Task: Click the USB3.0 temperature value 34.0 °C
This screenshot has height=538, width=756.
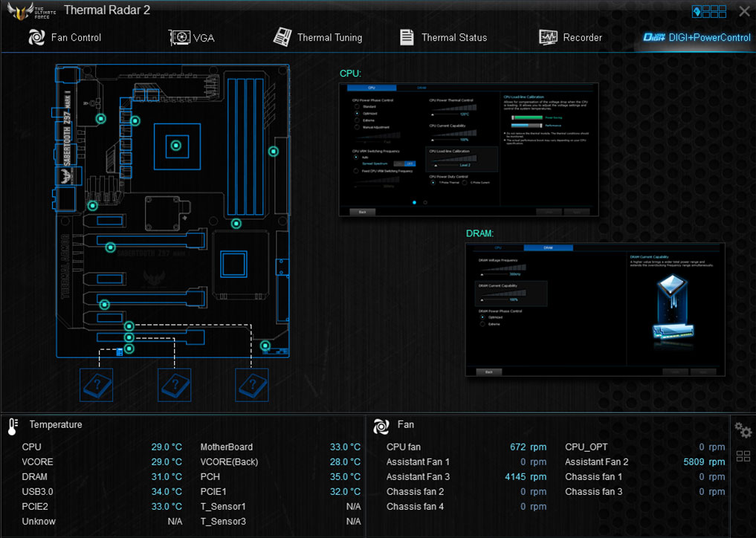Action: tap(167, 492)
